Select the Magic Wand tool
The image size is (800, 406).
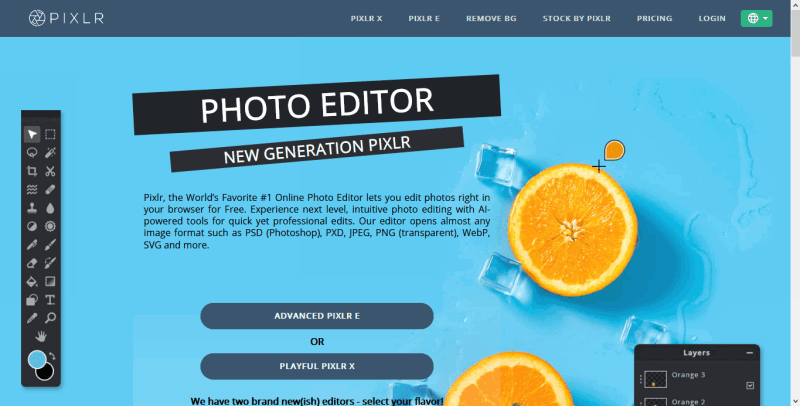(50, 153)
